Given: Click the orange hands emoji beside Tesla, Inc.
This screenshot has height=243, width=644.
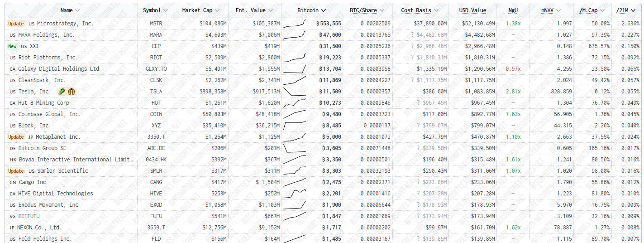Looking at the screenshot, I should pyautogui.click(x=71, y=92).
